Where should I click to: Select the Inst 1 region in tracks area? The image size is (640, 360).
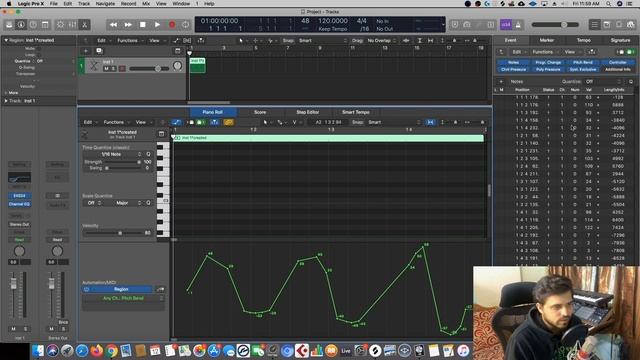[x=198, y=65]
